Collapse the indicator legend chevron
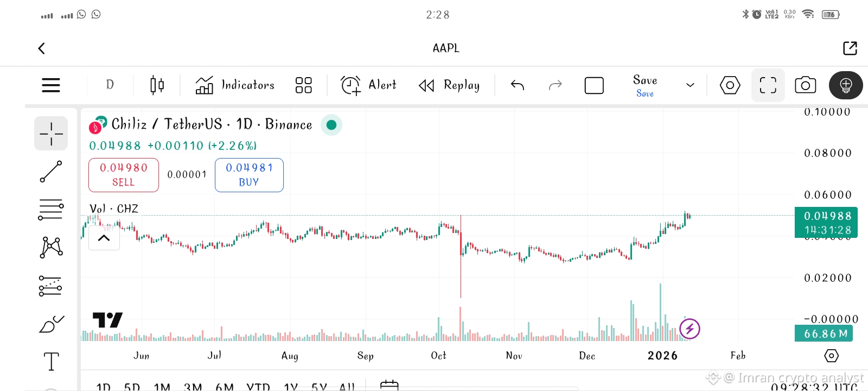This screenshot has width=868, height=391. 104,238
